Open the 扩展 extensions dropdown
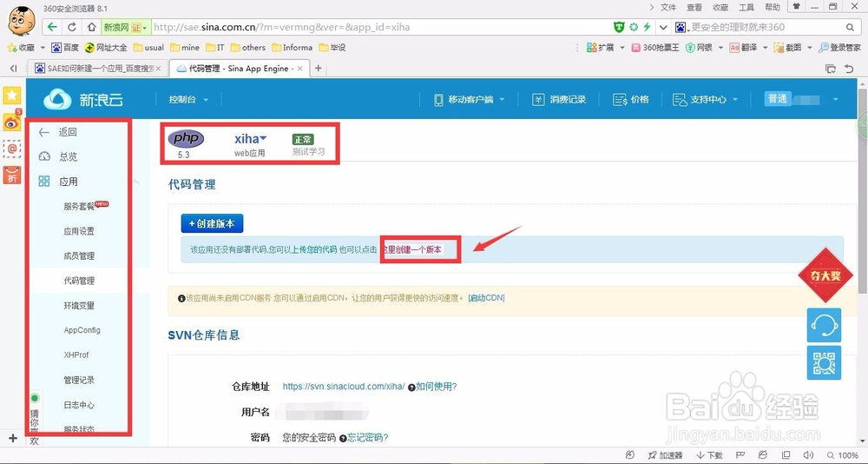Viewport: 868px width, 464px height. (x=606, y=48)
